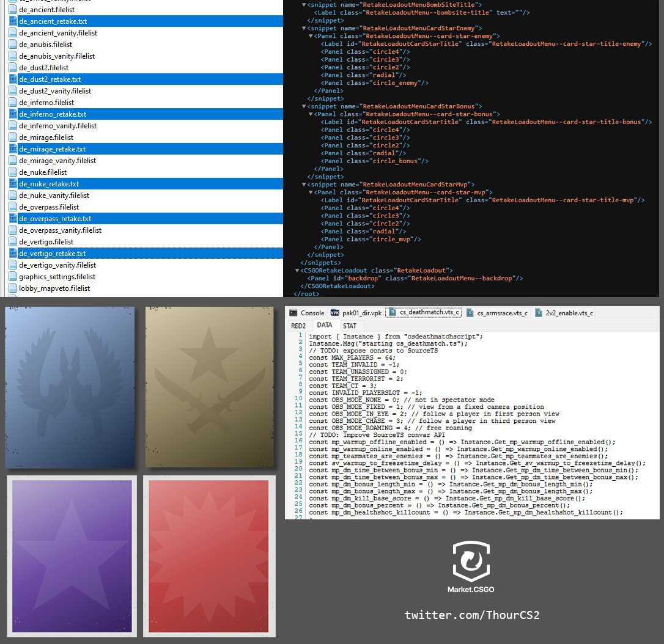Click the blue CT card image
Image resolution: width=664 pixels, height=644 pixels.
[x=70, y=387]
